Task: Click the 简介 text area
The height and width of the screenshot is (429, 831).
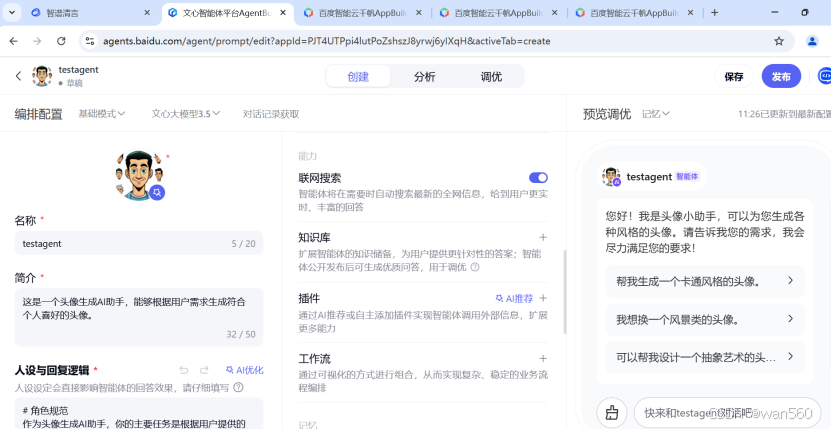Action: [x=139, y=317]
